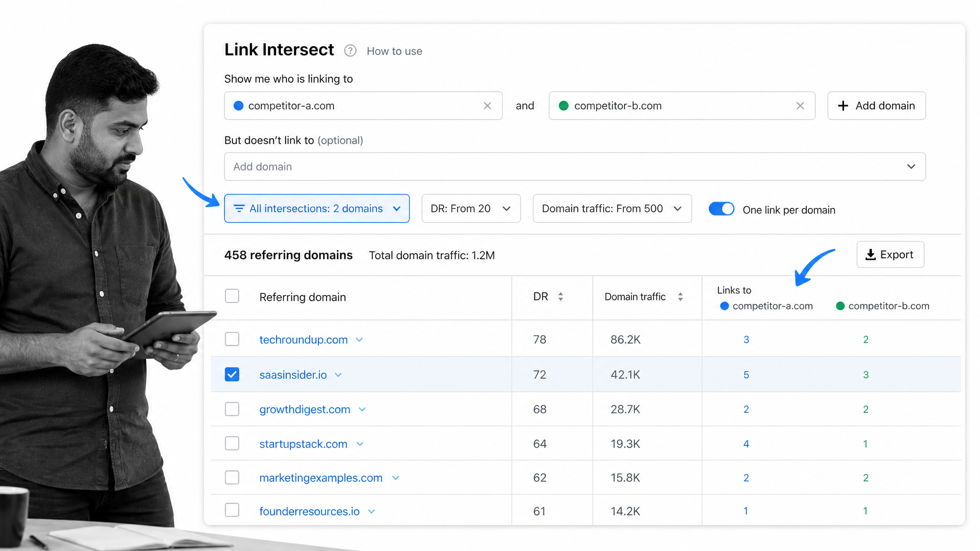This screenshot has width=980, height=551.
Task: Expand the growthdigest.com chevron menu
Action: (x=362, y=410)
